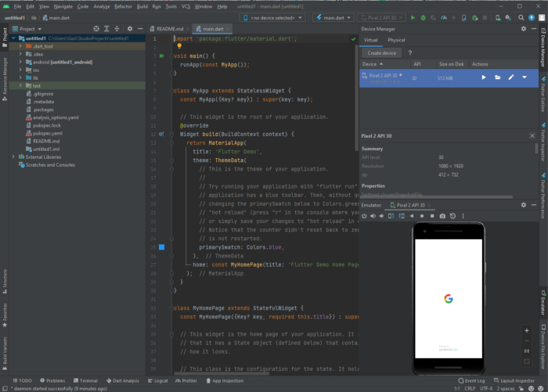Expand External Libraries node
The width and height of the screenshot is (548, 392).
pos(13,156)
